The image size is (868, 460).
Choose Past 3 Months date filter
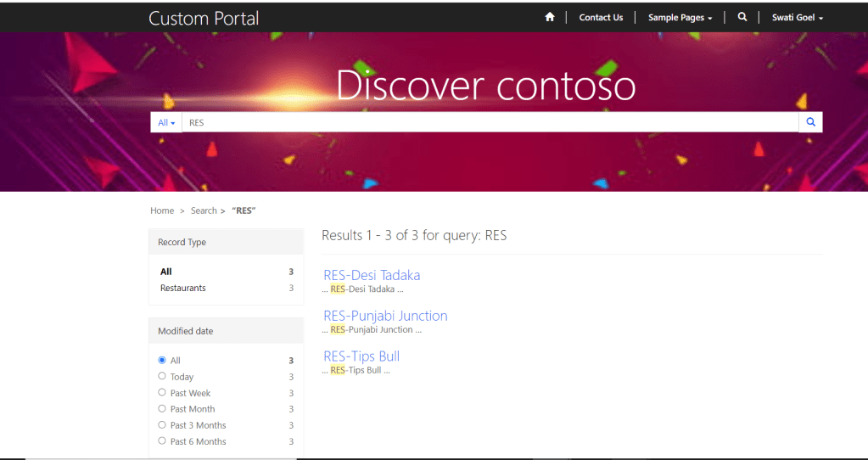point(162,425)
